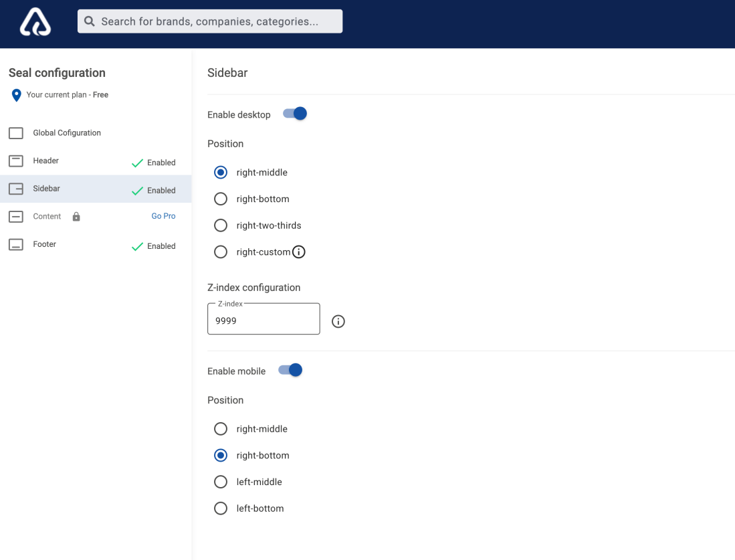Screen dimensions: 735x560
Task: Switch to the Sidebar configuration section
Action: [x=45, y=188]
